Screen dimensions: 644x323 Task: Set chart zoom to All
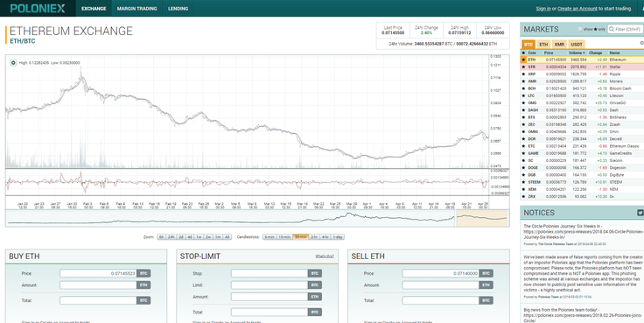(227, 237)
